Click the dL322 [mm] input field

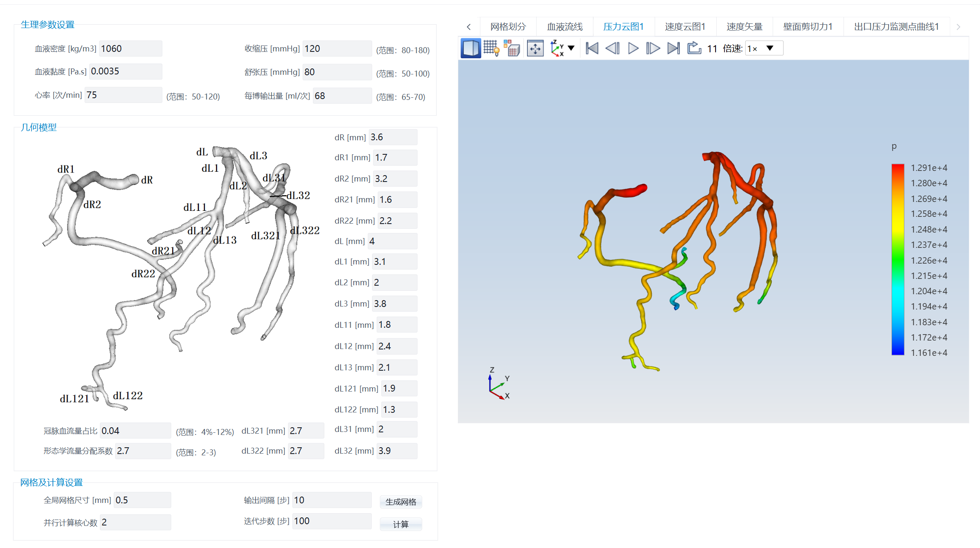coord(306,451)
